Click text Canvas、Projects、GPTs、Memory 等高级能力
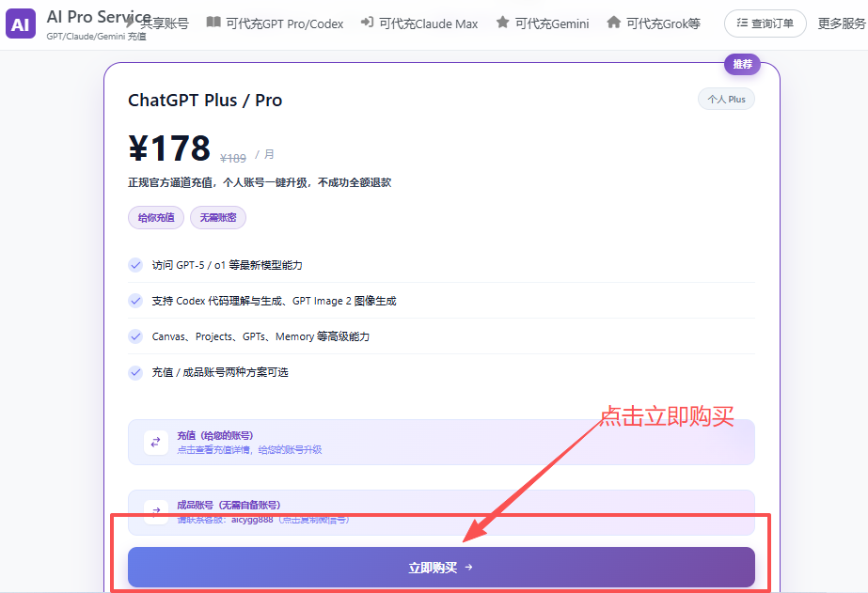This screenshot has width=868, height=593. pos(260,336)
